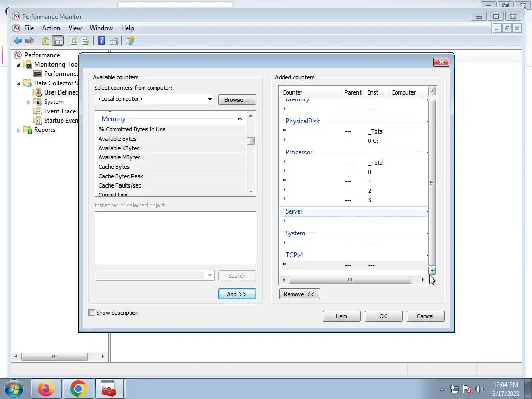Click the New Data Collector Set icon
Viewport: 532px width, 399px height.
129,41
